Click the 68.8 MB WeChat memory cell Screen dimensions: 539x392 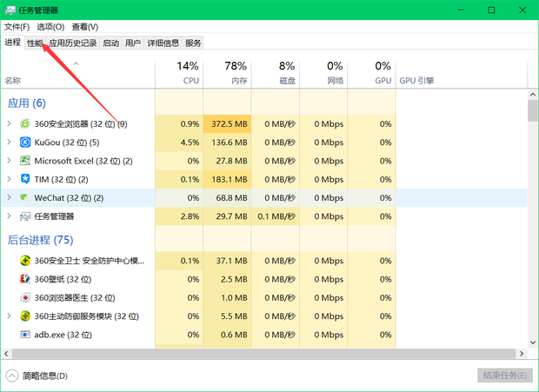[227, 198]
